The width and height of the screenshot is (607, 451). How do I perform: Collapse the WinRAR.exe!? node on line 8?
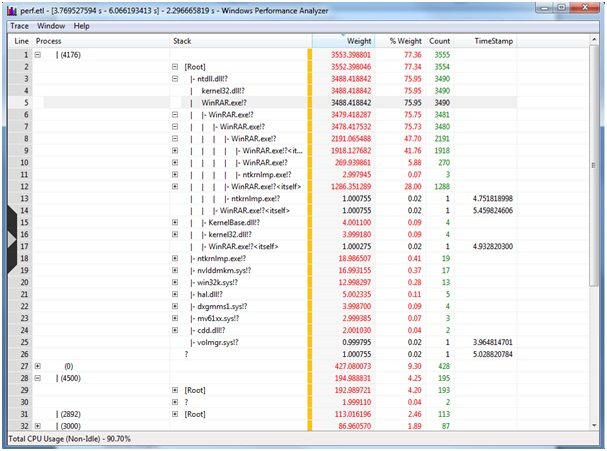point(175,139)
